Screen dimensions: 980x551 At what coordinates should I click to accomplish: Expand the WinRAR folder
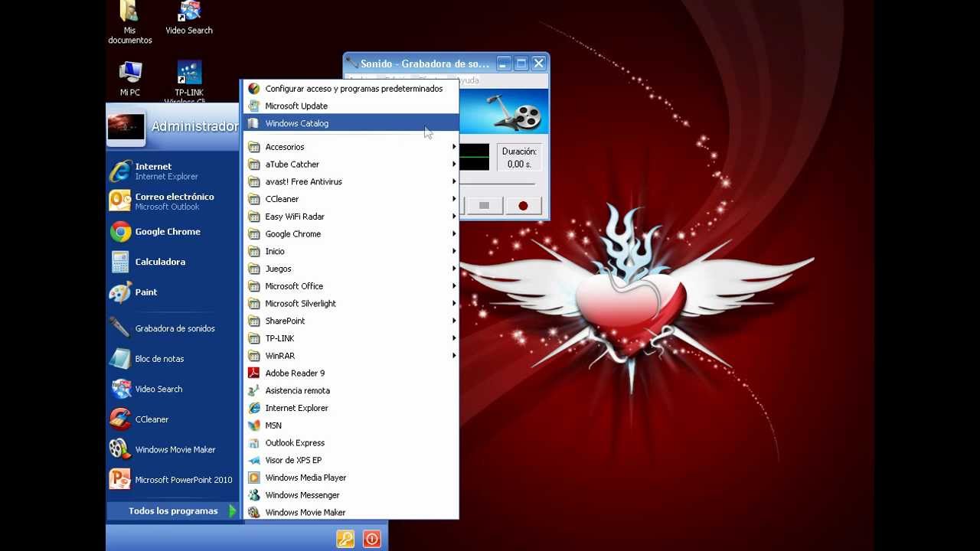tap(351, 356)
